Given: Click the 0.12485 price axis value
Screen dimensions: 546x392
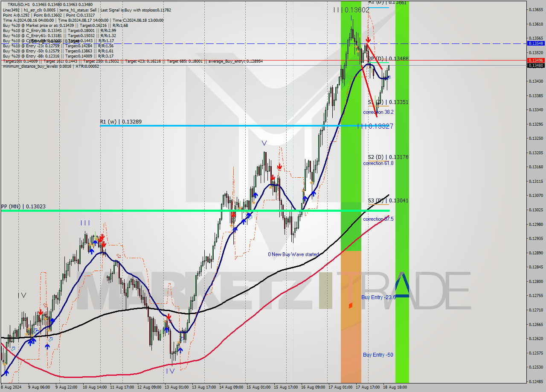Looking at the screenshot, I should (536, 381).
